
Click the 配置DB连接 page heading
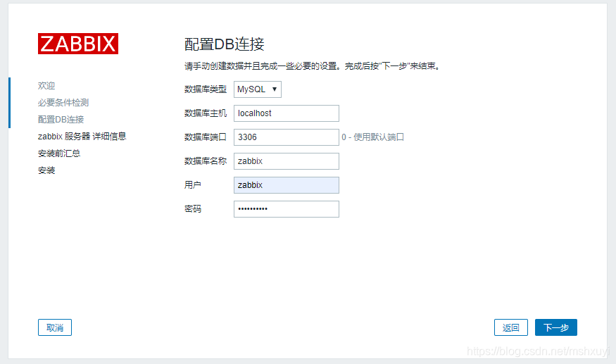[x=225, y=44]
